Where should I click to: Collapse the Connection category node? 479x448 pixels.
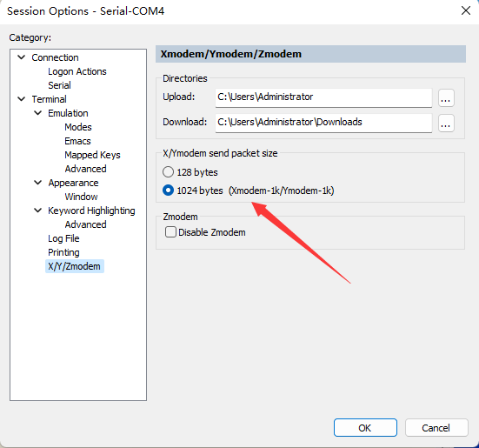pyautogui.click(x=22, y=57)
